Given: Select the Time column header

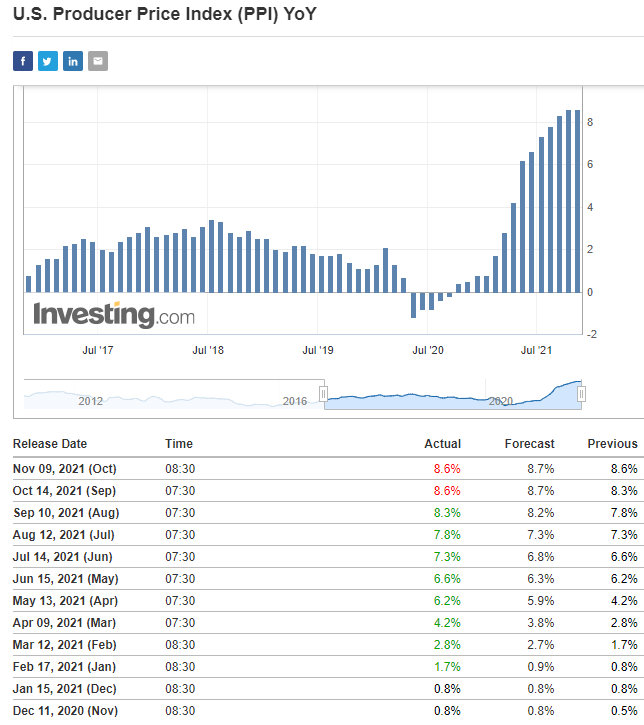Looking at the screenshot, I should click(179, 444).
